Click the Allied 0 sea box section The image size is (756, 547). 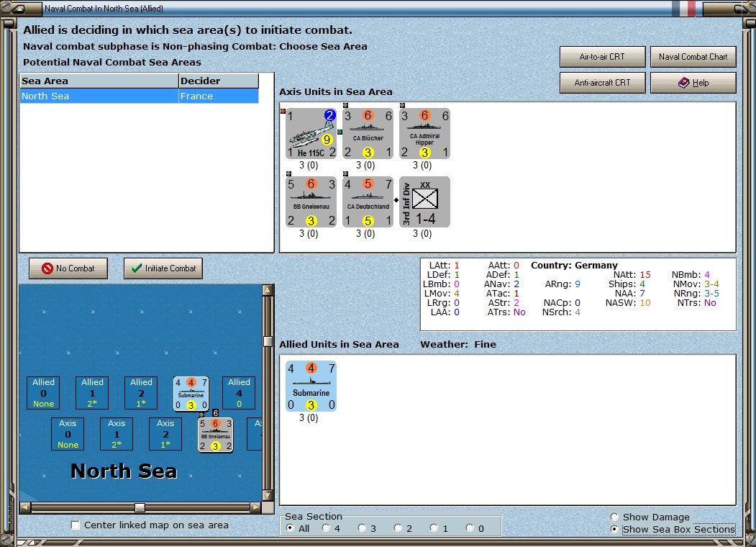click(x=43, y=393)
